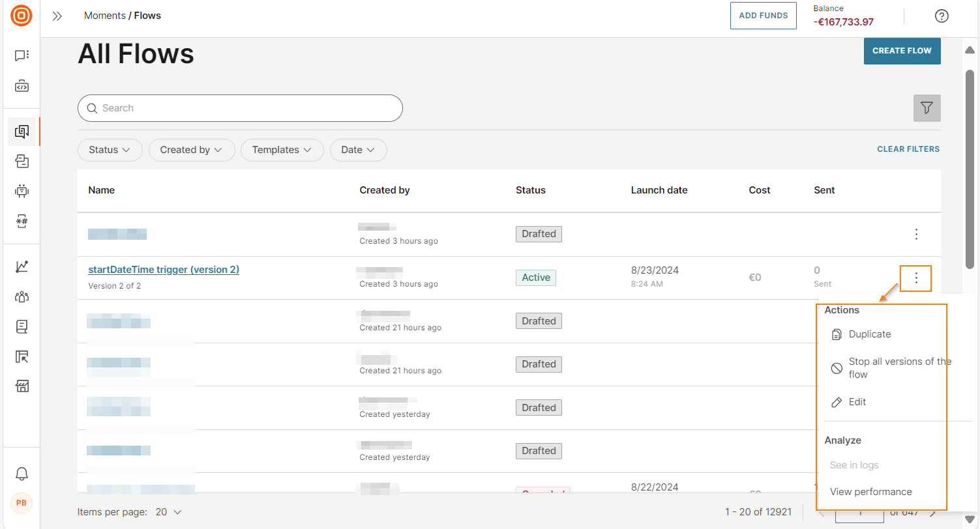This screenshot has height=529, width=980.
Task: Open the Items per page dropdown
Action: pyautogui.click(x=168, y=512)
